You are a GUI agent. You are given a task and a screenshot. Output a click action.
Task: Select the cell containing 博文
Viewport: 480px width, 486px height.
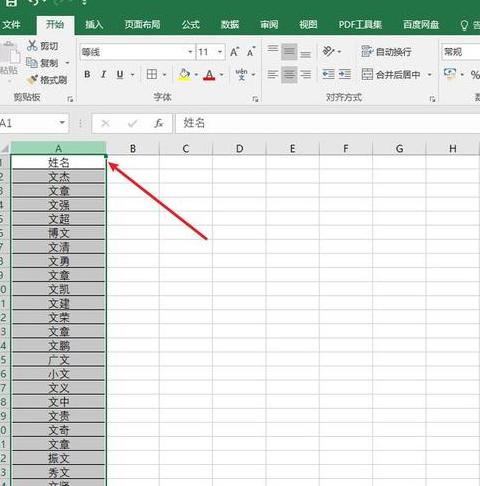click(58, 233)
